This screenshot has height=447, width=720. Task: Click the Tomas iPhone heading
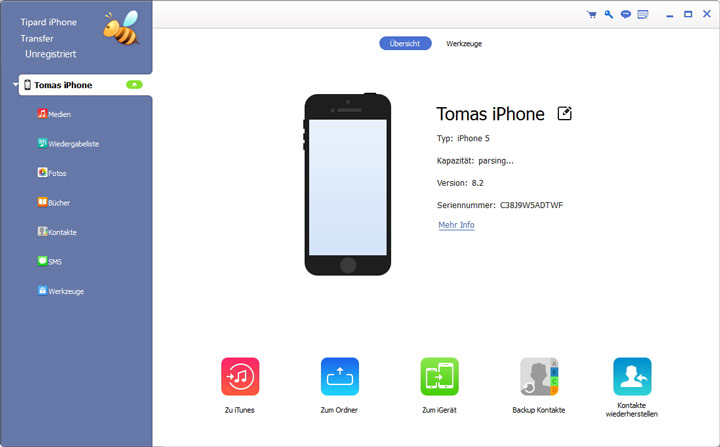490,114
